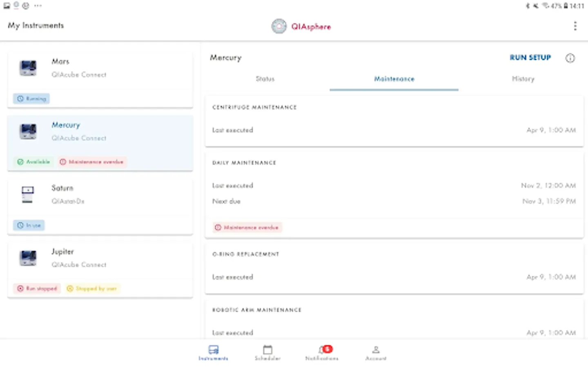Click the red notifications badge

click(327, 349)
